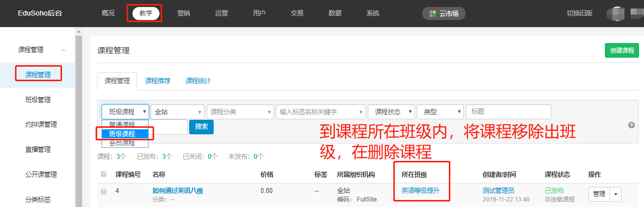The image size is (644, 207).
Task: Open the 英语等级提升 class link
Action: coord(421,191)
